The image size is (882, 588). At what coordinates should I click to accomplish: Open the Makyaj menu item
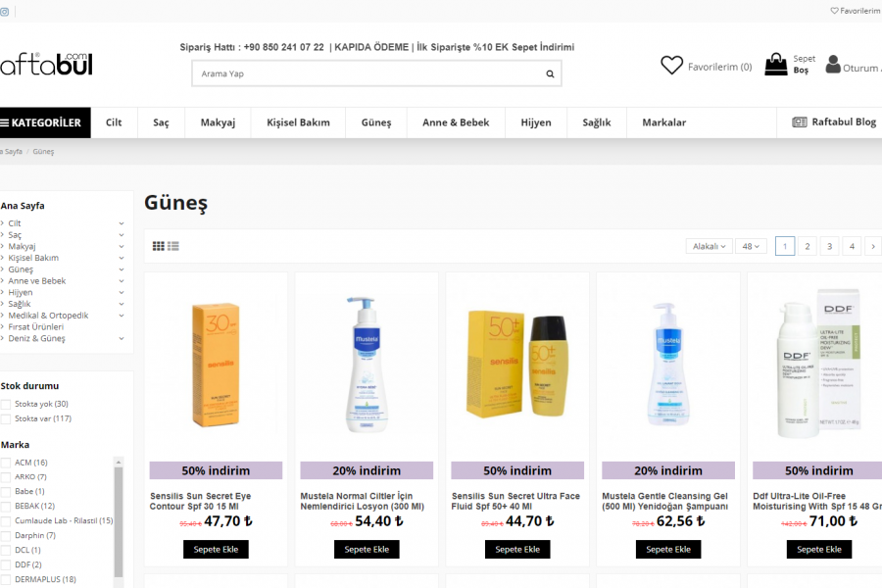218,122
